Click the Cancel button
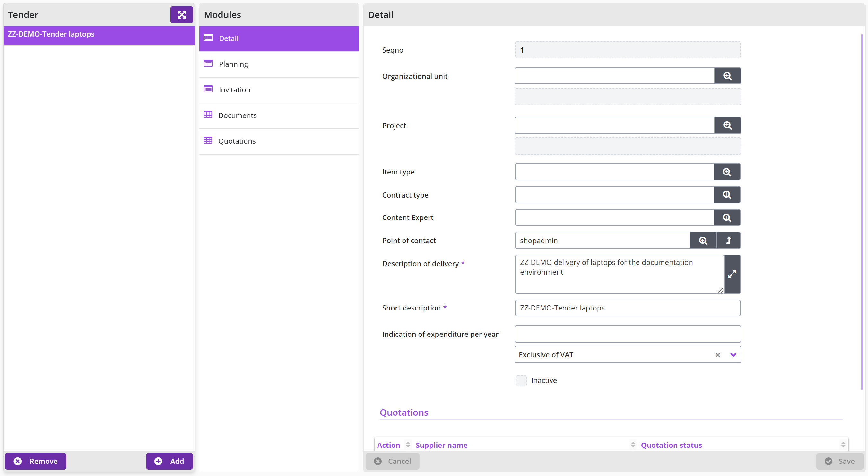The image size is (868, 476). click(x=392, y=461)
